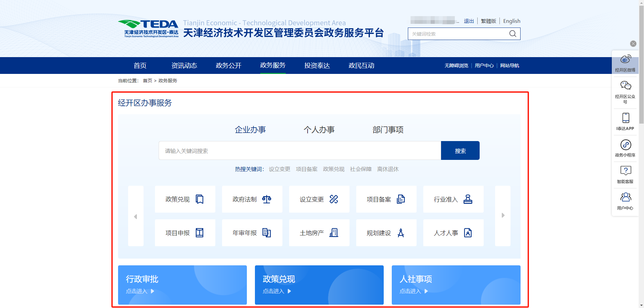Click the 政务服务 breadcrumb link

click(x=168, y=81)
